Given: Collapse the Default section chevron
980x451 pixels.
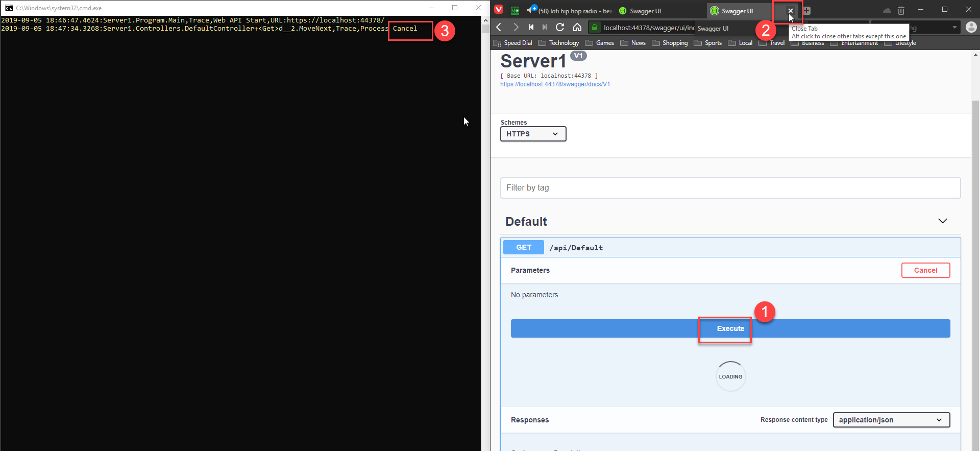Looking at the screenshot, I should pos(942,221).
